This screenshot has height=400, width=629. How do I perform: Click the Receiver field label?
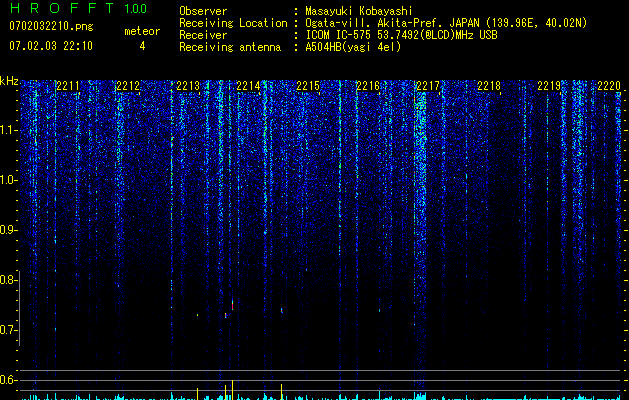(x=203, y=35)
